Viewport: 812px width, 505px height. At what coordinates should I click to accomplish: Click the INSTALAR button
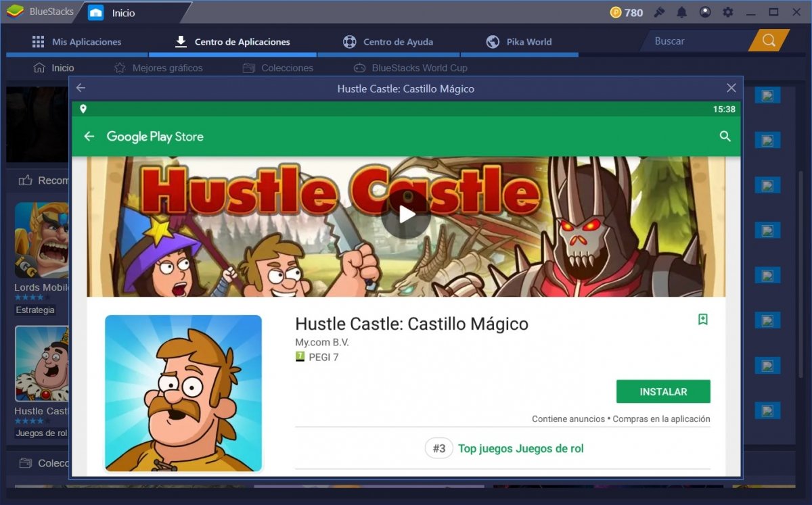click(663, 391)
